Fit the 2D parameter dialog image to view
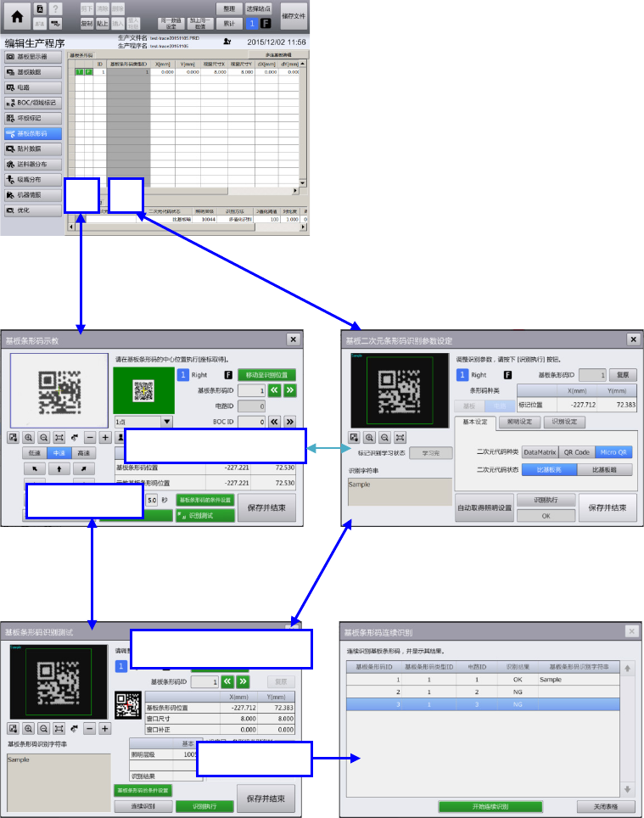The width and height of the screenshot is (644, 818). coord(400,438)
